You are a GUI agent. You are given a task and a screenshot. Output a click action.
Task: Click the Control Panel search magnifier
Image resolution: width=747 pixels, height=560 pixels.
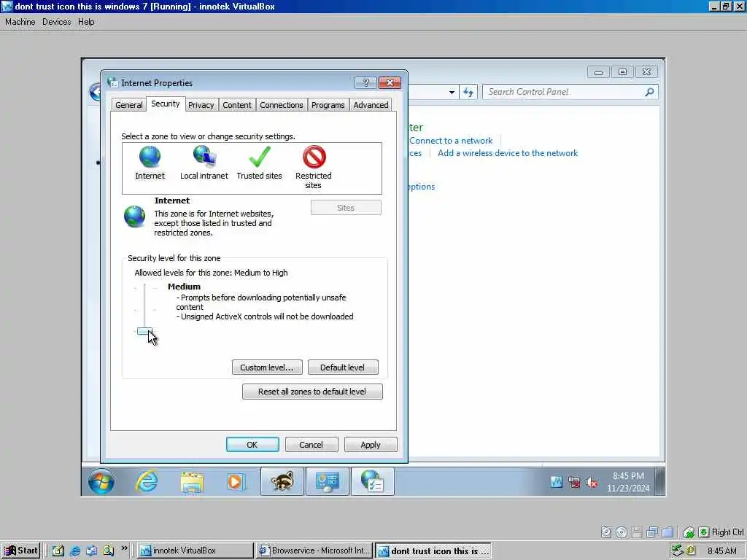coord(649,92)
